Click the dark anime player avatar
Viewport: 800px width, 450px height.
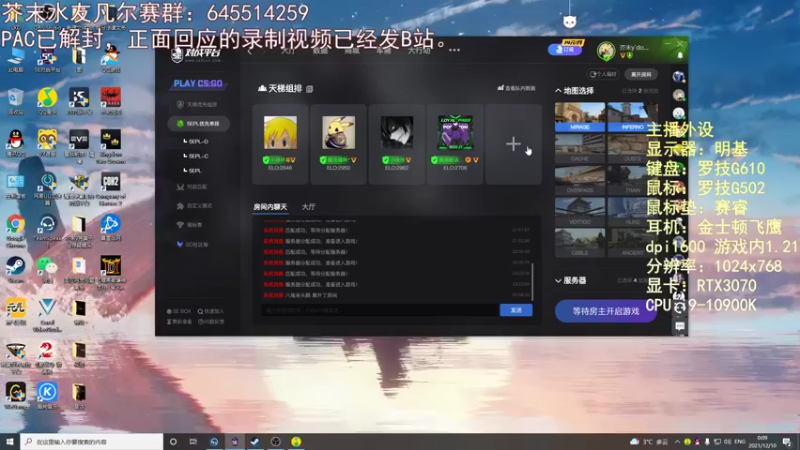click(397, 132)
